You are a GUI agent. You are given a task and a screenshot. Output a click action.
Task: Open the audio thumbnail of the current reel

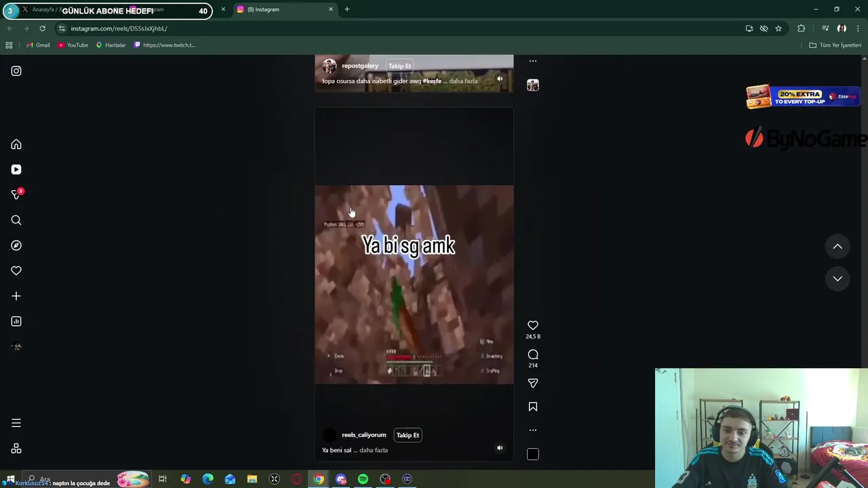pyautogui.click(x=533, y=454)
